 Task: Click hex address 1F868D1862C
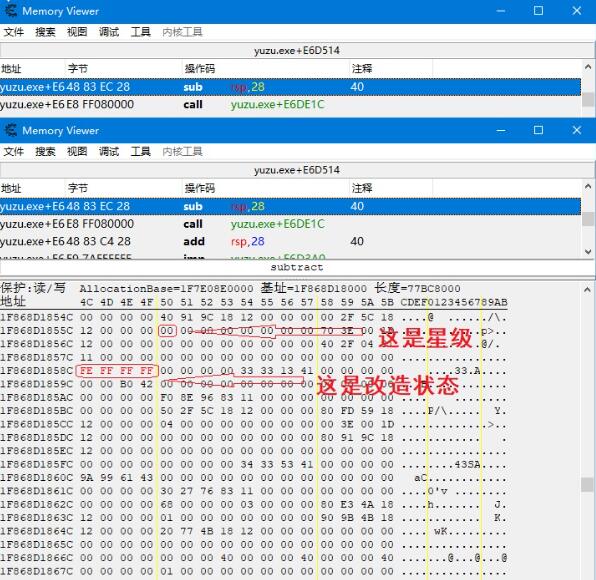coord(36,504)
